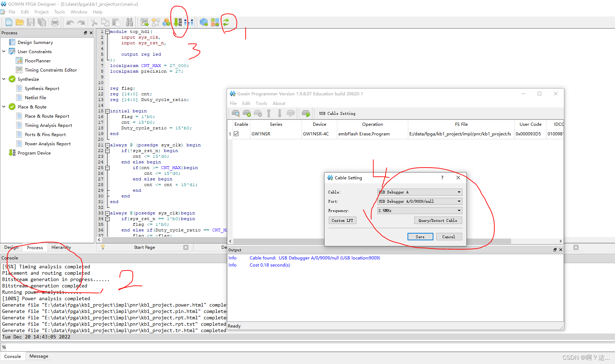This screenshot has height=364, width=615.
Task: Click Remove Device icon in Programmer toolbar
Action: pyautogui.click(x=258, y=113)
